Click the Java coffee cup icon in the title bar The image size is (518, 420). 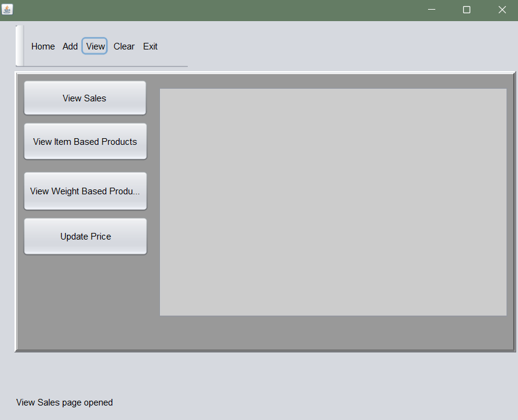click(7, 10)
